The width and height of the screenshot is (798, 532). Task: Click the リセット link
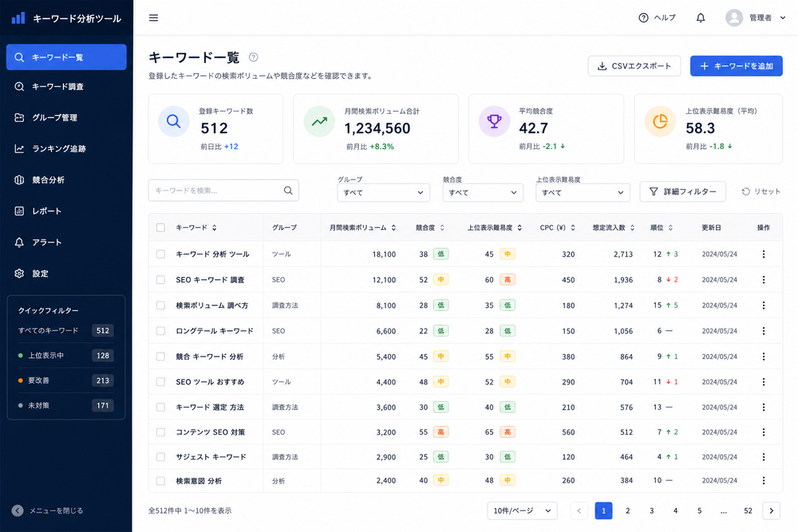pos(760,191)
